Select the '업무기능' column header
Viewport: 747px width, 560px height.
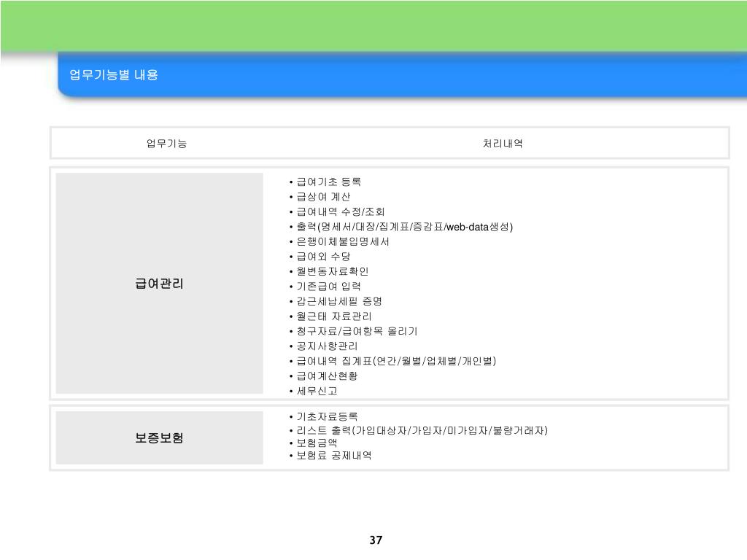coord(167,144)
